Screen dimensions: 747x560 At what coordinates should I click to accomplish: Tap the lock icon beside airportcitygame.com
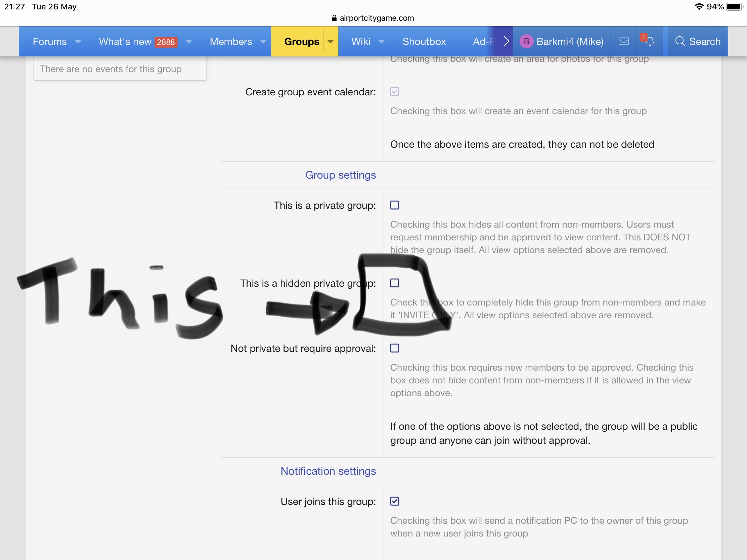(x=334, y=18)
